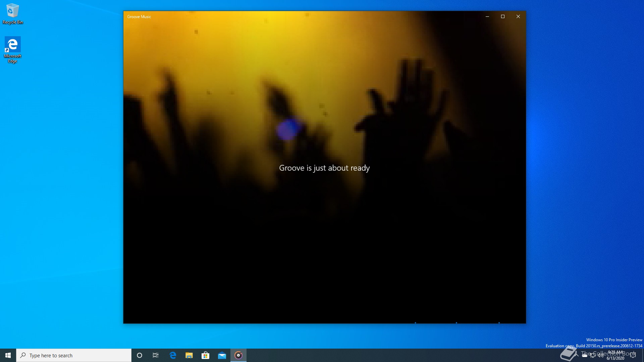Open the Recycle Bin desktop icon
This screenshot has height=362, width=644.
13,14
